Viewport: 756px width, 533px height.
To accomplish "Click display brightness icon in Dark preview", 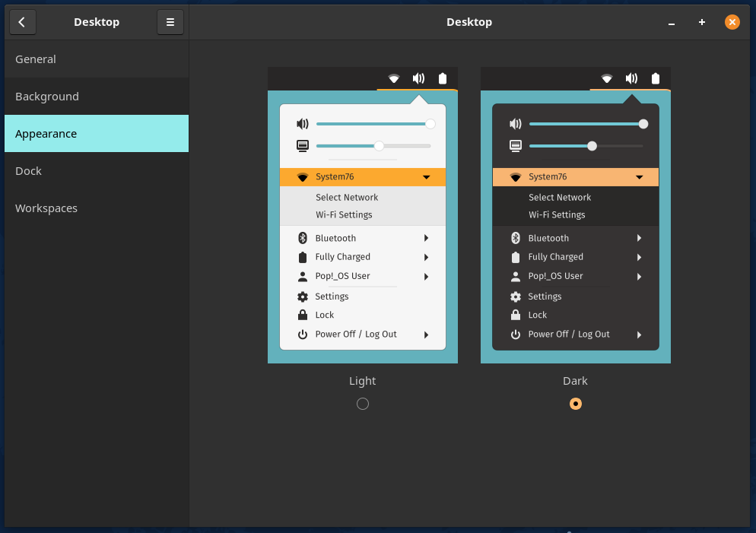I will pos(516,145).
